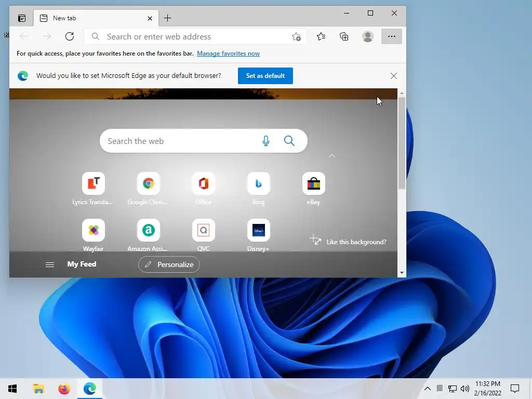Screen dimensions: 532x399
Task: Open Collections icon
Action: tap(344, 36)
